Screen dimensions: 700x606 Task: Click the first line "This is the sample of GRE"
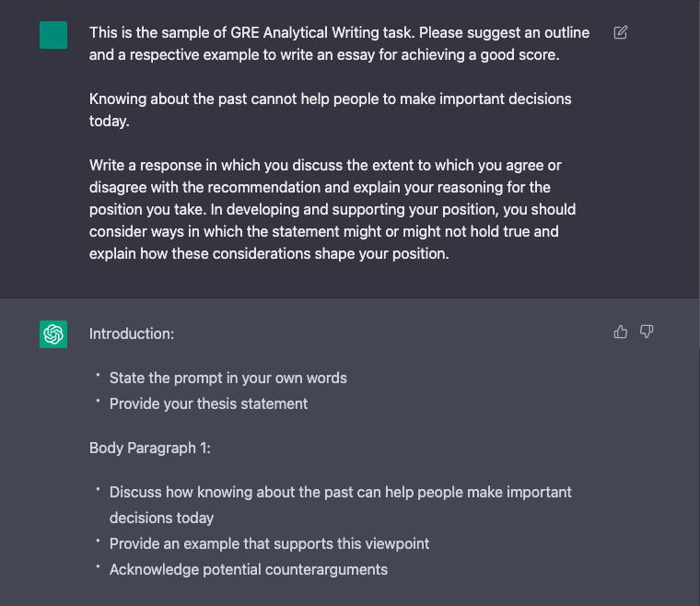point(339,32)
